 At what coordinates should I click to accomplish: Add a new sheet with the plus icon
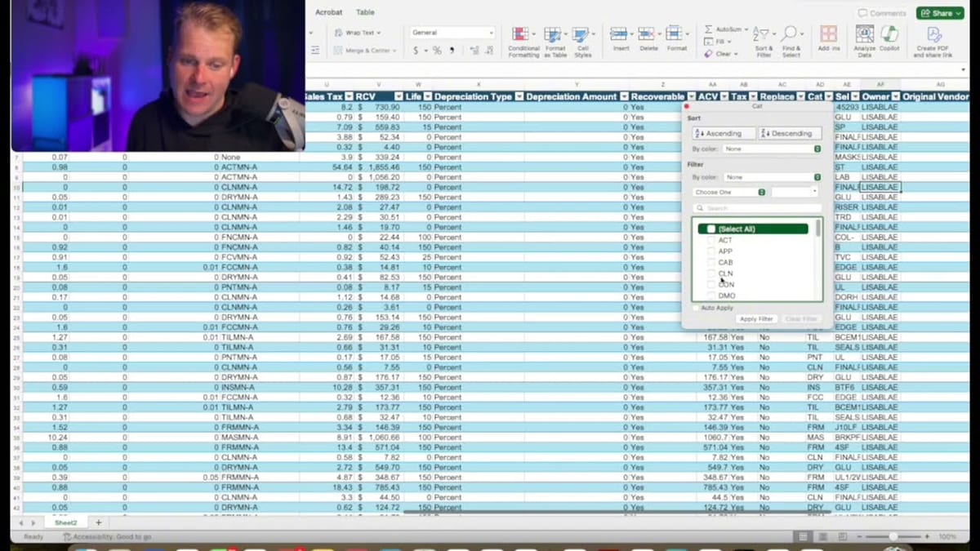click(99, 522)
